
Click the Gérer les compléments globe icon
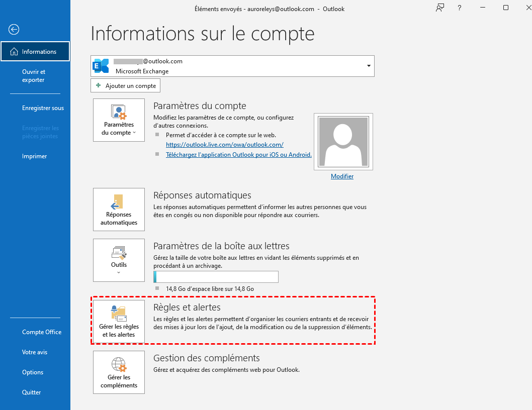tap(119, 365)
